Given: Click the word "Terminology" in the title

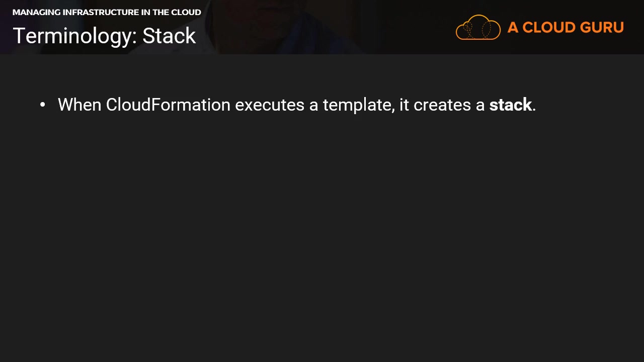Looking at the screenshot, I should pyautogui.click(x=74, y=36).
